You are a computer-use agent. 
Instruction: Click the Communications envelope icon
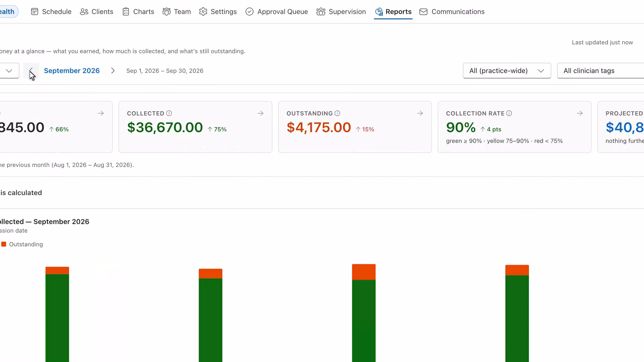coord(423,12)
